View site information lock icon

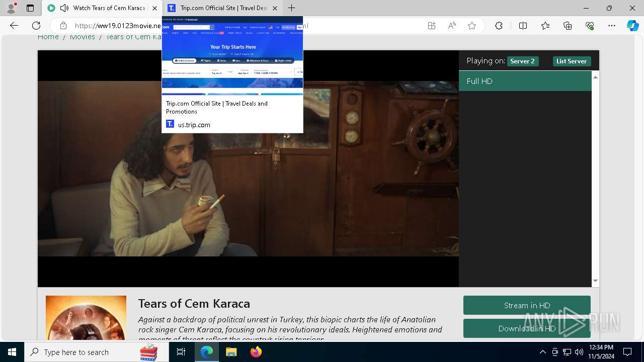[63, 26]
